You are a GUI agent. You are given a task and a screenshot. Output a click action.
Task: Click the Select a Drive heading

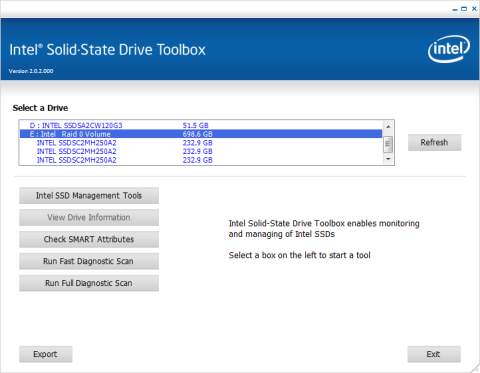point(40,108)
